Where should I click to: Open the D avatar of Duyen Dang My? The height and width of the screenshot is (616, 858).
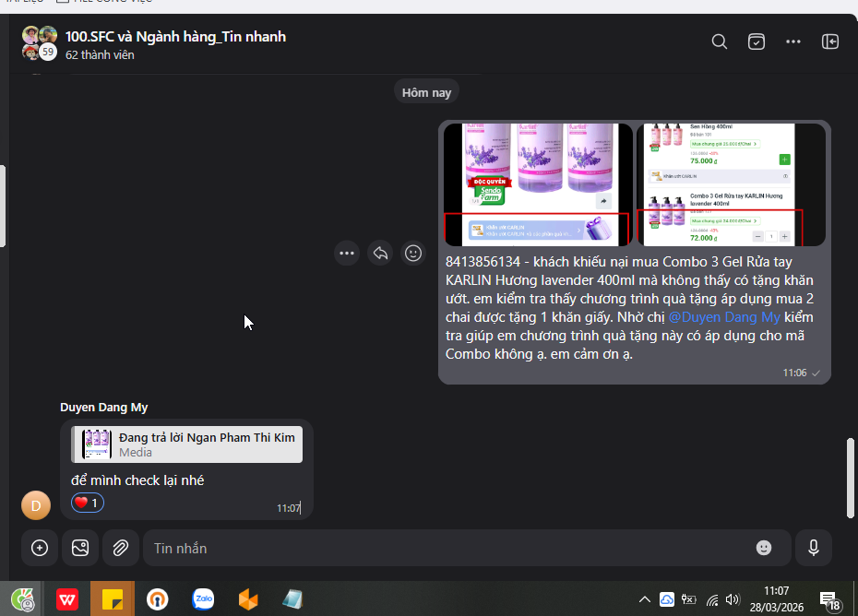click(36, 505)
